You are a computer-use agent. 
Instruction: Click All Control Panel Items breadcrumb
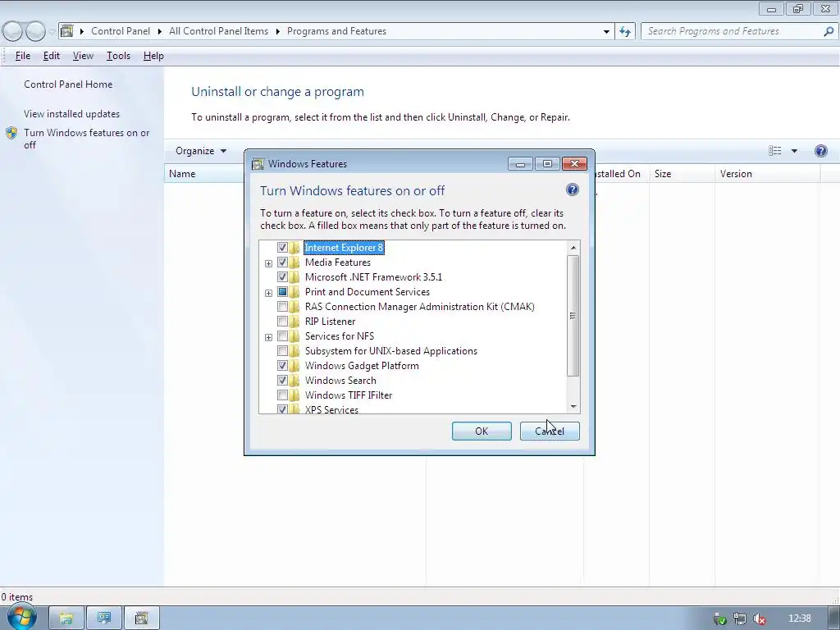pyautogui.click(x=218, y=31)
